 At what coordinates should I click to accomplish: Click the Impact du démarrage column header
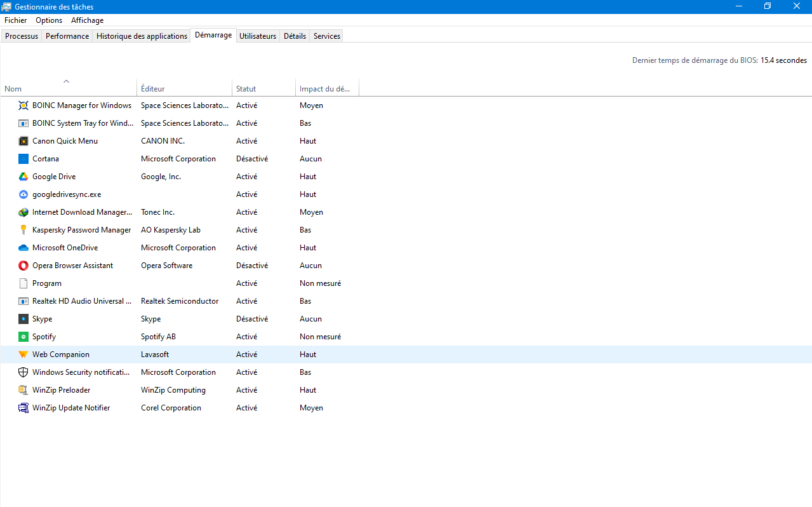click(x=326, y=89)
